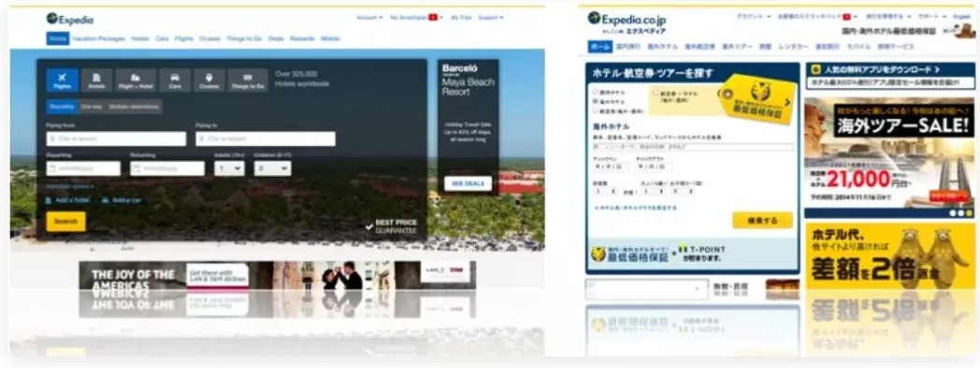
Task: Select second white carousel dot on sale banner
Action: click(960, 213)
